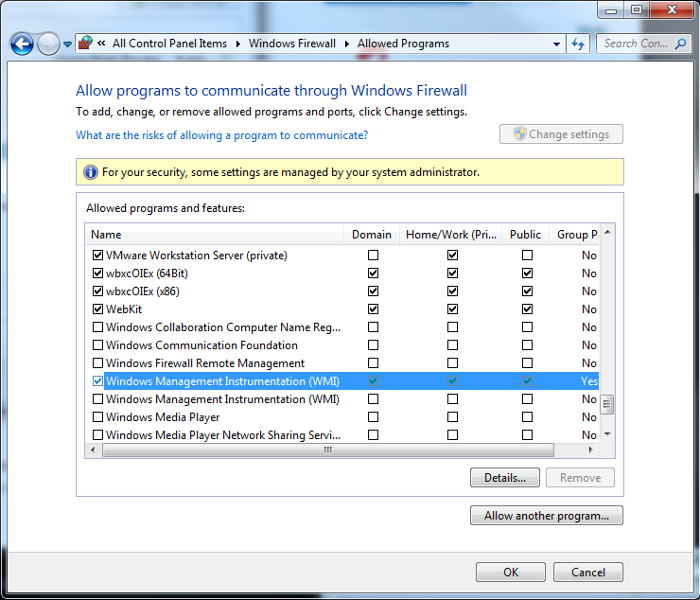Screen dimensions: 700x600
Task: Toggle the wbxcOIEx (64Bit) name checkbox
Action: 97,273
